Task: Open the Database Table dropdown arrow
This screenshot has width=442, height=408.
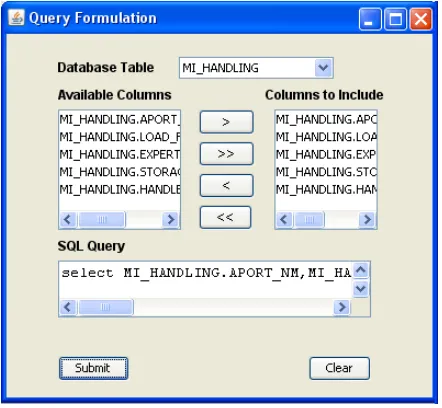Action: coord(323,68)
